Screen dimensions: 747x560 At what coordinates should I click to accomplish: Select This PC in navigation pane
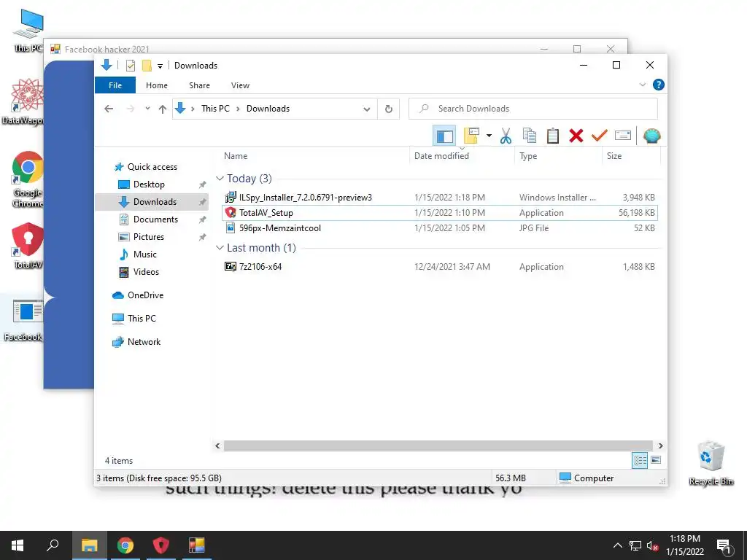click(x=142, y=319)
